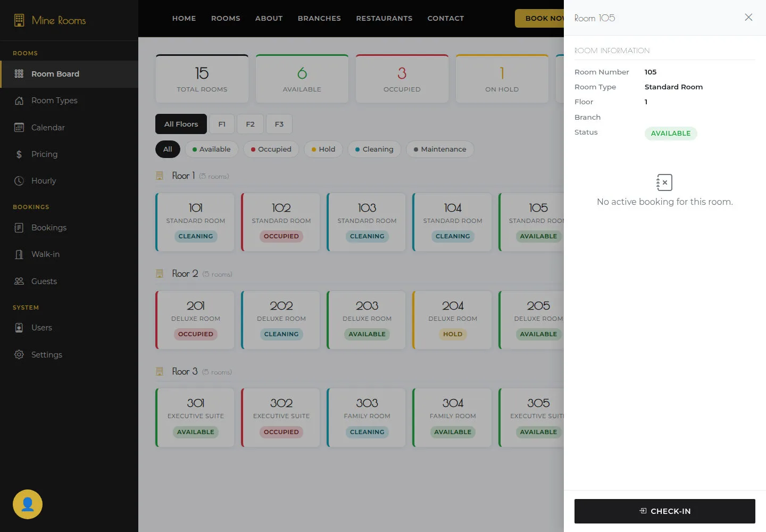Toggle the Maintenance status filter
This screenshot has width=766, height=532.
coord(440,149)
